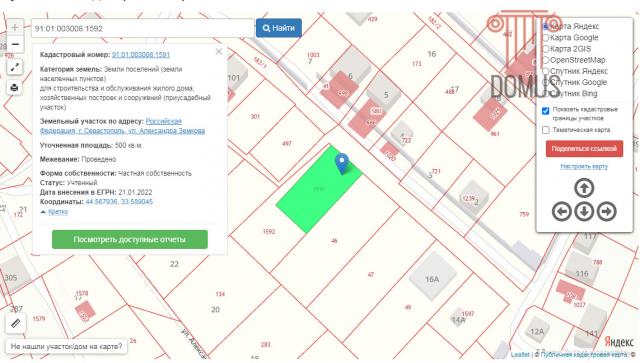Enable Тематическая карта checkbox
The height and width of the screenshot is (363, 640).
pyautogui.click(x=546, y=130)
